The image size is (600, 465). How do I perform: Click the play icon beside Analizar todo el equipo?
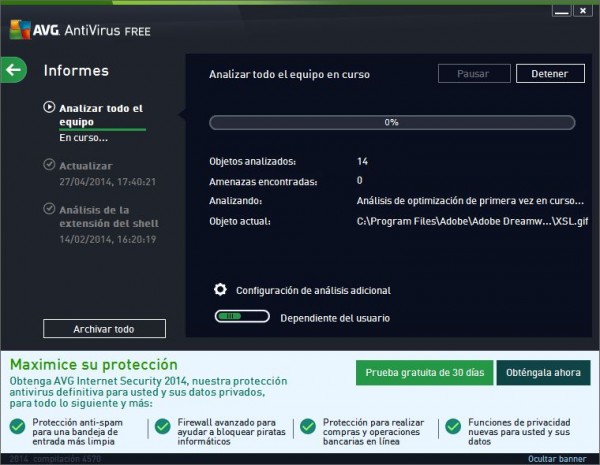coord(49,107)
